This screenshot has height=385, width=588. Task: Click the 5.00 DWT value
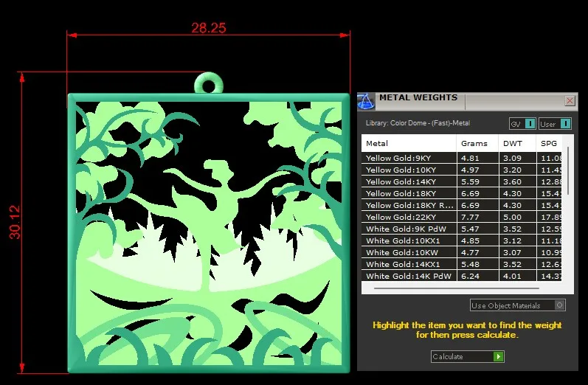pos(512,217)
